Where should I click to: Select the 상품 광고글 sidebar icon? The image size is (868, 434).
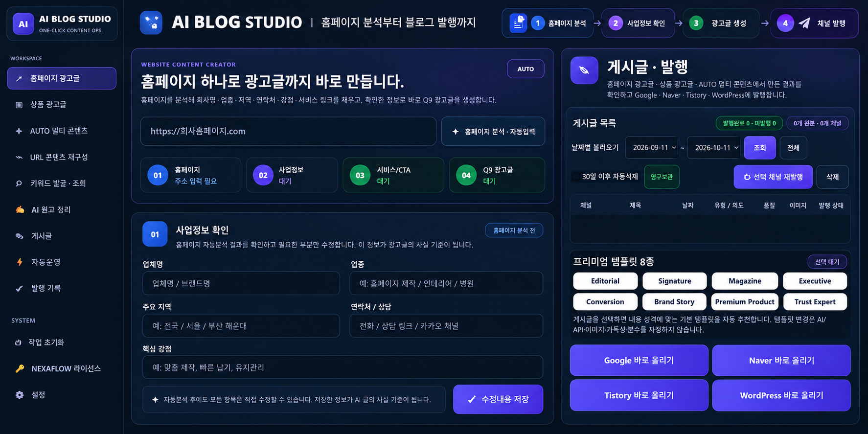[19, 105]
